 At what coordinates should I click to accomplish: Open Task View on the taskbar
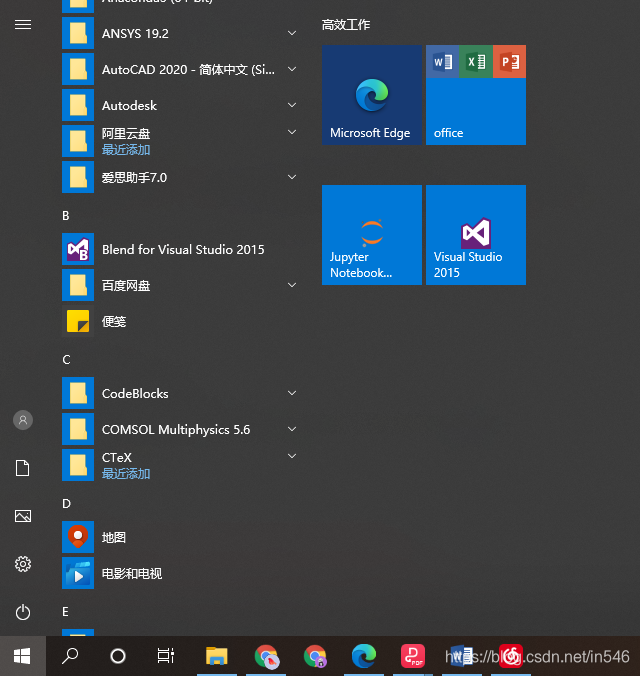[166, 656]
